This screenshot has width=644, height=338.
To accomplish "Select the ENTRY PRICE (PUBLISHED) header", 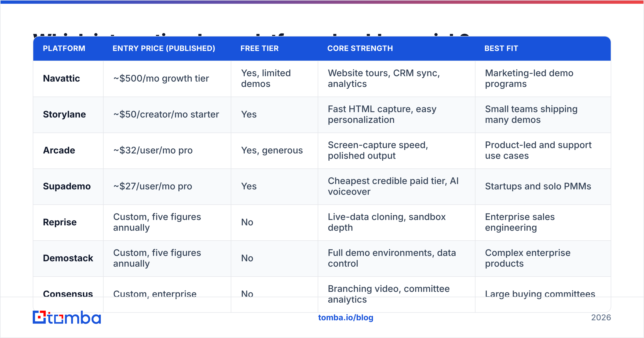I will tap(164, 48).
